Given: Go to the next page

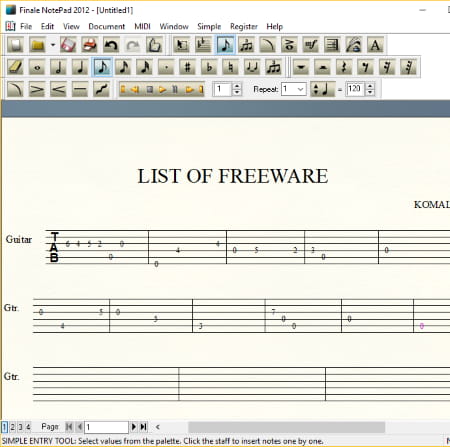Looking at the screenshot, I should click(134, 427).
